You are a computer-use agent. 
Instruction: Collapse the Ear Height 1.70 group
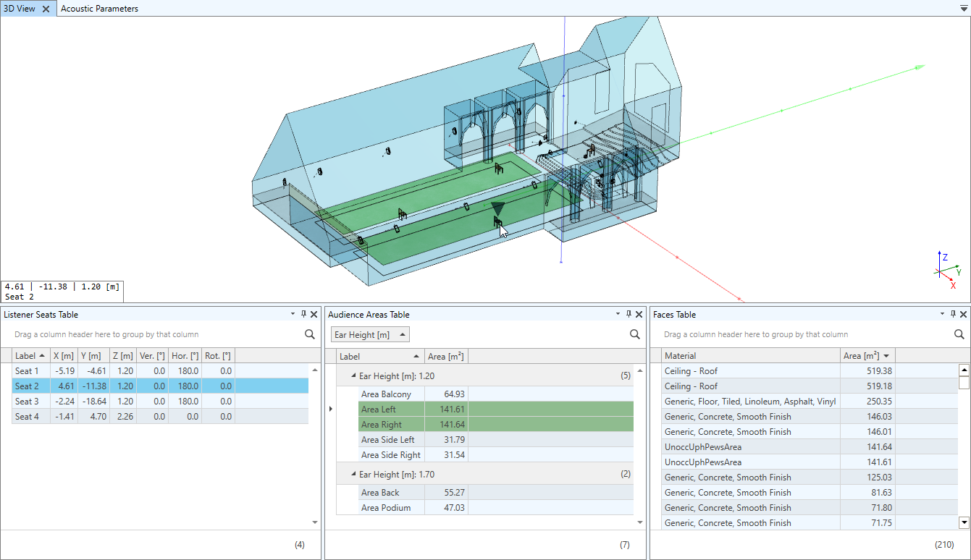coord(354,475)
